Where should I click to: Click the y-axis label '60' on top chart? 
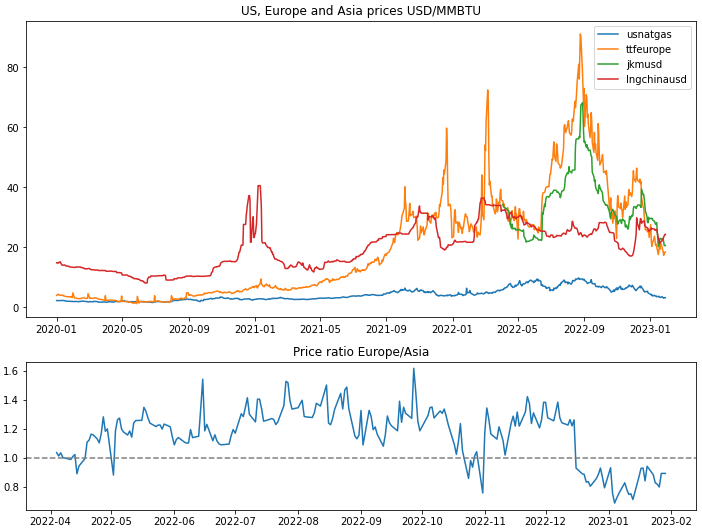(13, 128)
